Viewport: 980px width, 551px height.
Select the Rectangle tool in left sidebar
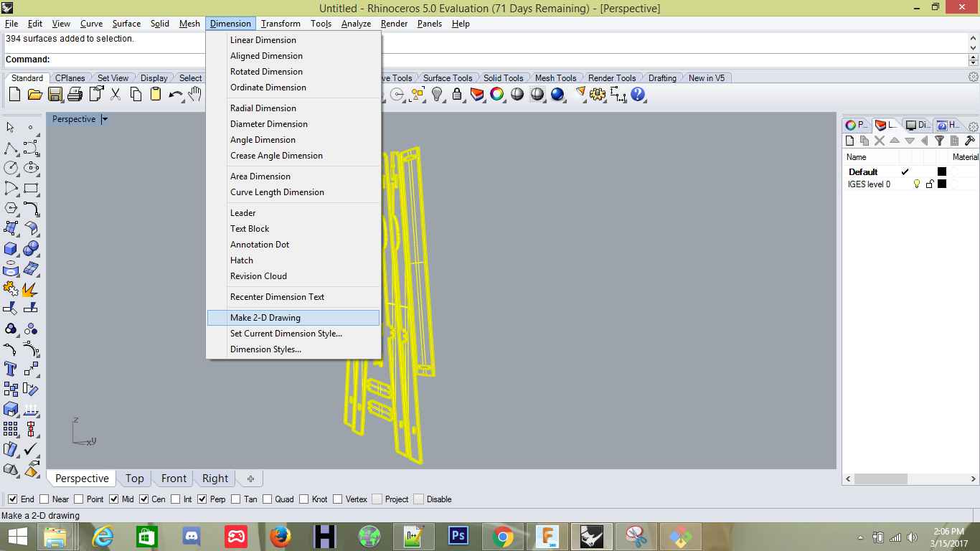coord(31,188)
